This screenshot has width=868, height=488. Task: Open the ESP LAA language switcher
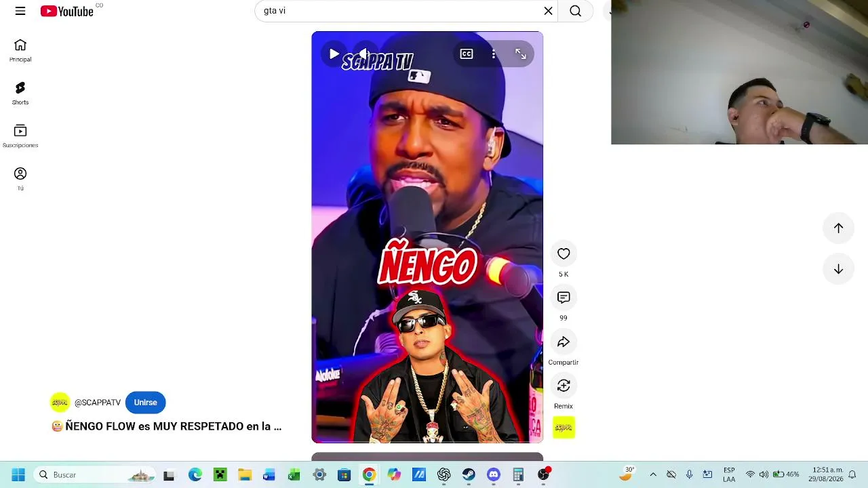tap(729, 475)
